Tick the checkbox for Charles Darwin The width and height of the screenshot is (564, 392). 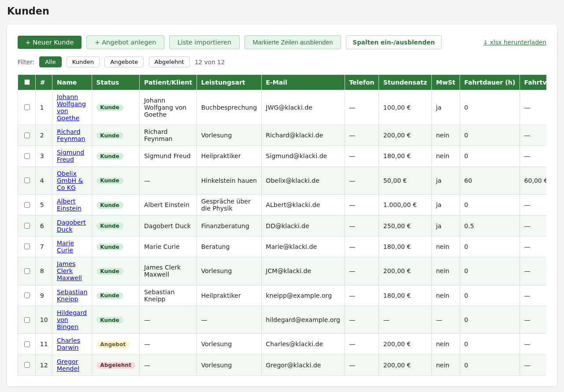click(27, 344)
